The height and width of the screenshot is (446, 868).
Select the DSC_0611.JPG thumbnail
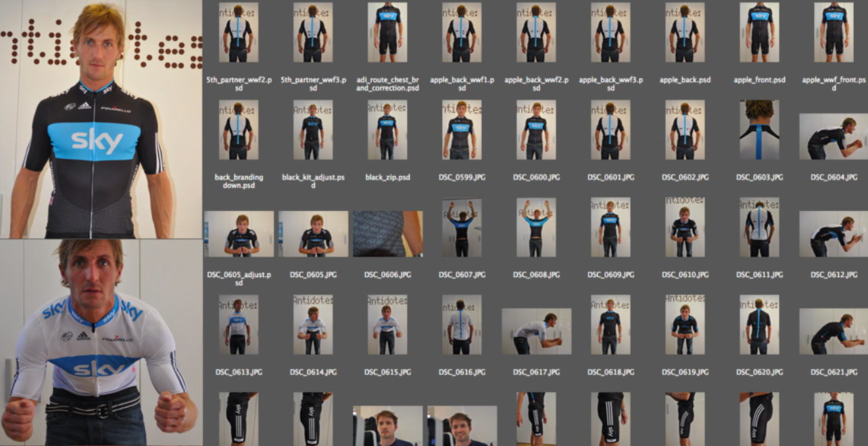point(759,227)
